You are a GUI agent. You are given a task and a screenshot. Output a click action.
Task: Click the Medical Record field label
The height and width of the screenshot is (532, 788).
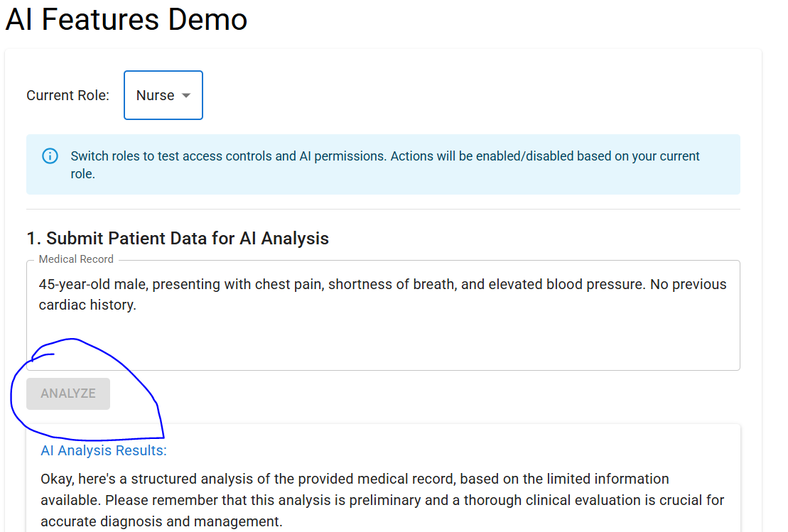point(77,259)
